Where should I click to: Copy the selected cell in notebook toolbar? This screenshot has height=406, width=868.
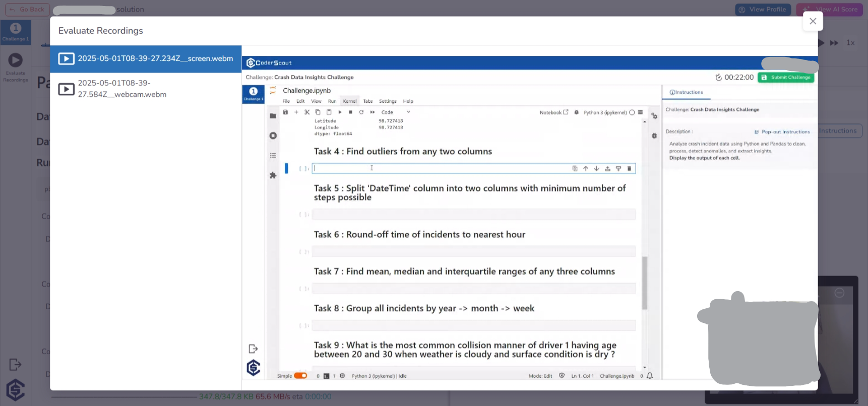318,112
